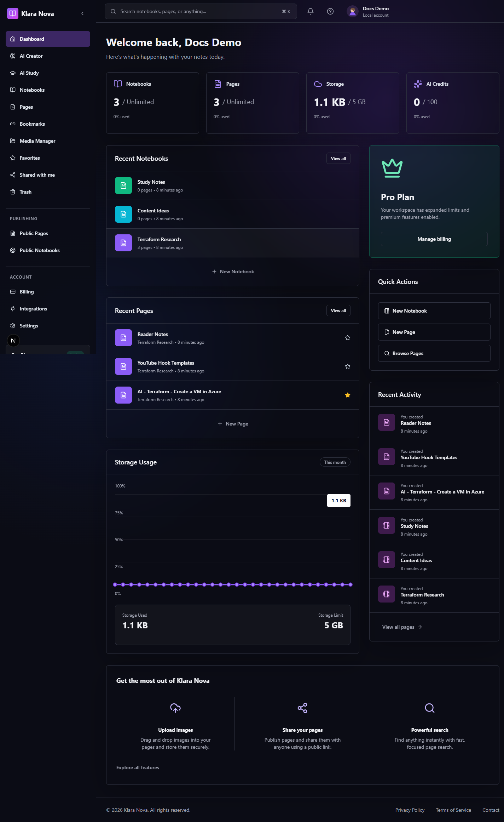Image resolution: width=504 pixels, height=822 pixels.
Task: Open AI - Terraform - Create a VM page
Action: tap(233, 395)
